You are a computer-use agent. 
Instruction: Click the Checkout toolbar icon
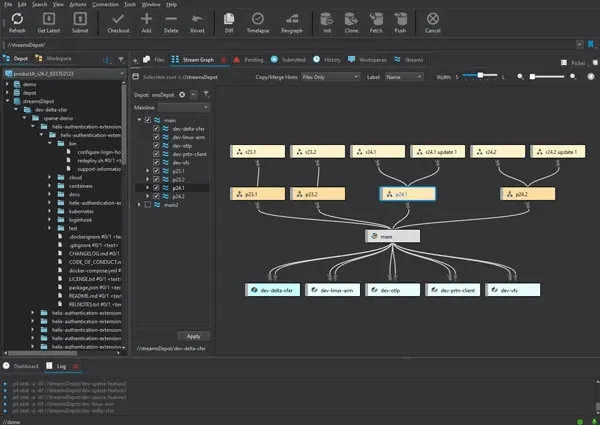pos(119,19)
